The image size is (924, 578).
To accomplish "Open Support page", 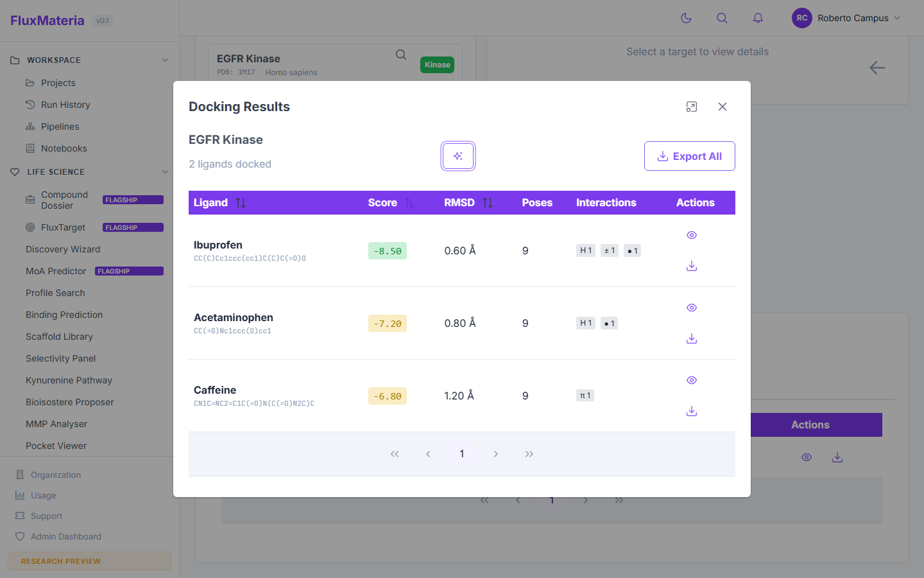I will (x=46, y=516).
